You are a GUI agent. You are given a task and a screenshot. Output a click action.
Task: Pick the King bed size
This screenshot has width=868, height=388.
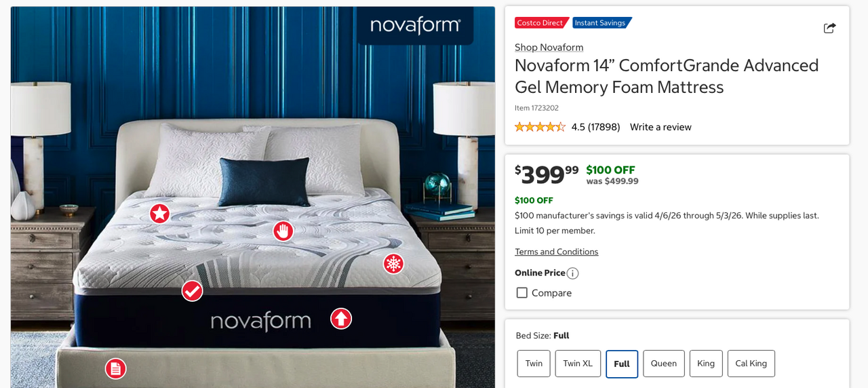tap(706, 364)
